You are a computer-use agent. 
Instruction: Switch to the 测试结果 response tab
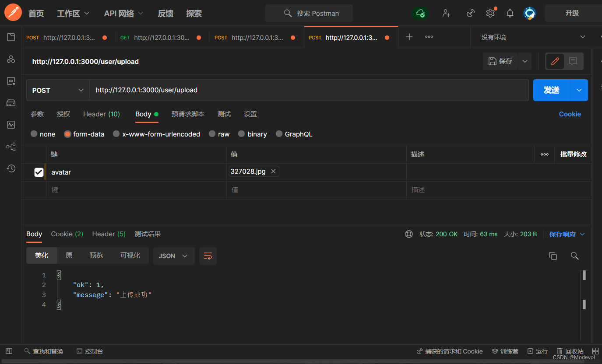click(x=148, y=234)
